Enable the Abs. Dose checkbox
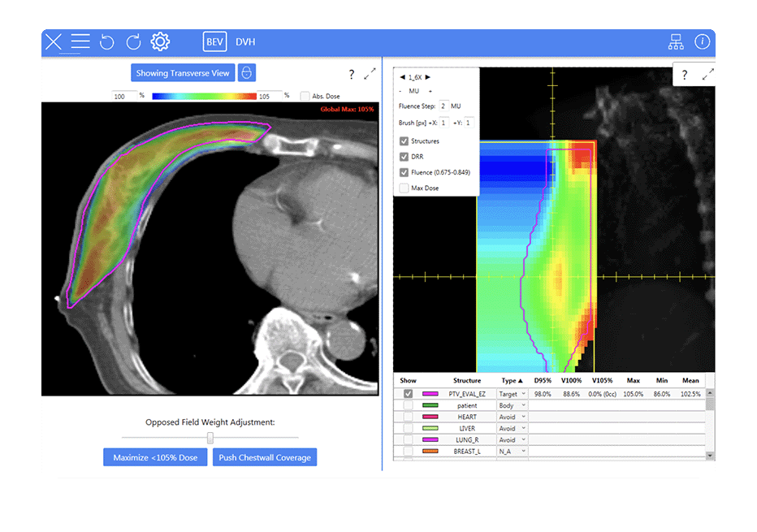 (x=305, y=96)
